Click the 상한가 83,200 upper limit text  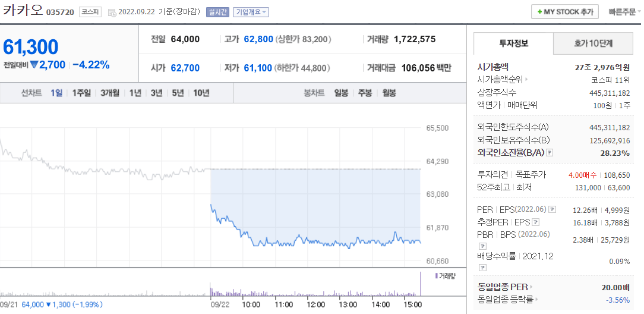(x=303, y=39)
